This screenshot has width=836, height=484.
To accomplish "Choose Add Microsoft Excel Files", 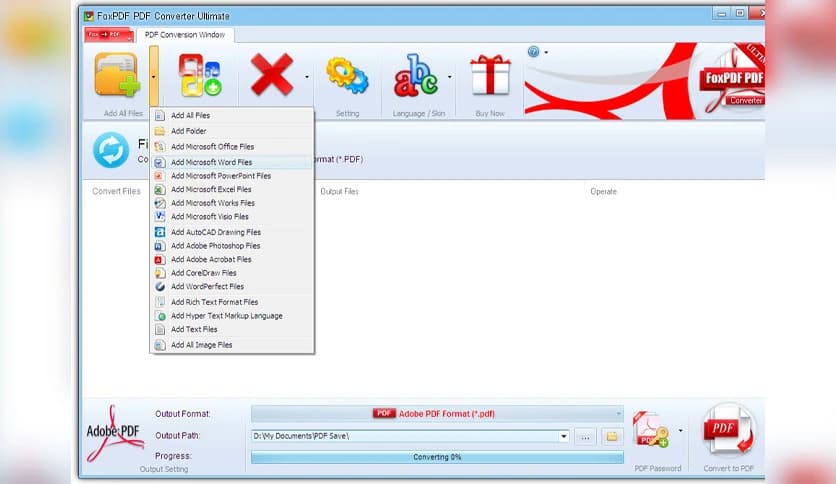I will 232,190.
